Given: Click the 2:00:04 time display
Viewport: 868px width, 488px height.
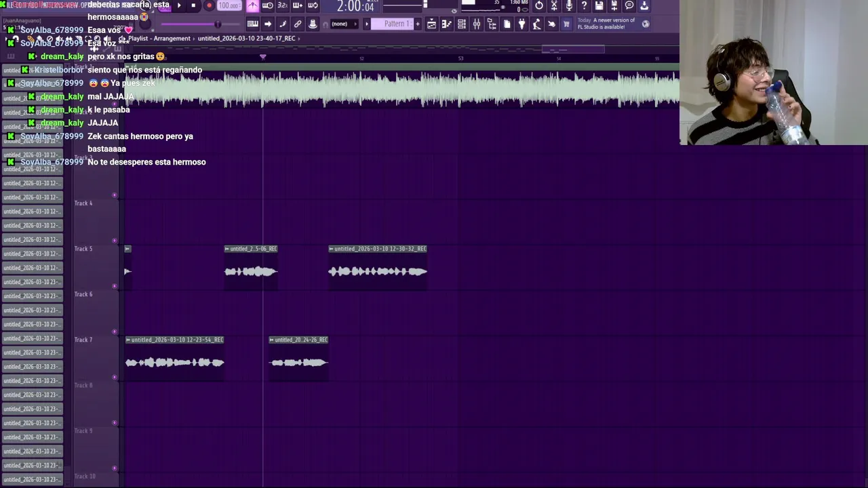Looking at the screenshot, I should point(355,7).
